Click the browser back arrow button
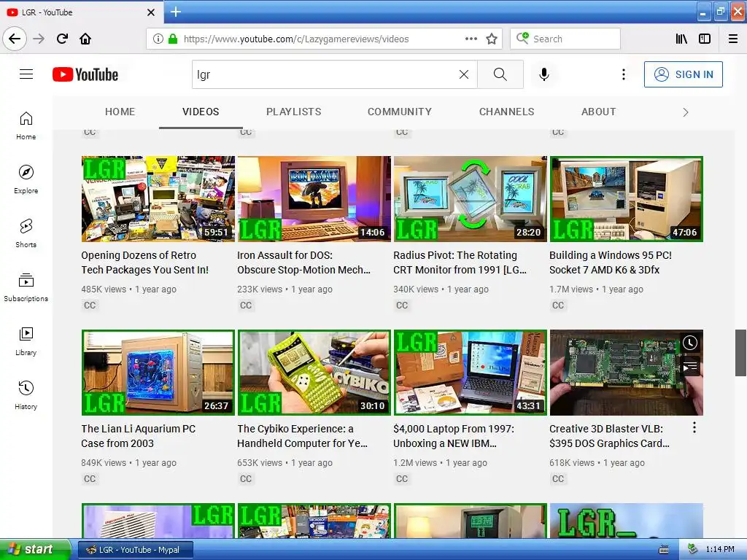747x560 pixels. tap(15, 39)
